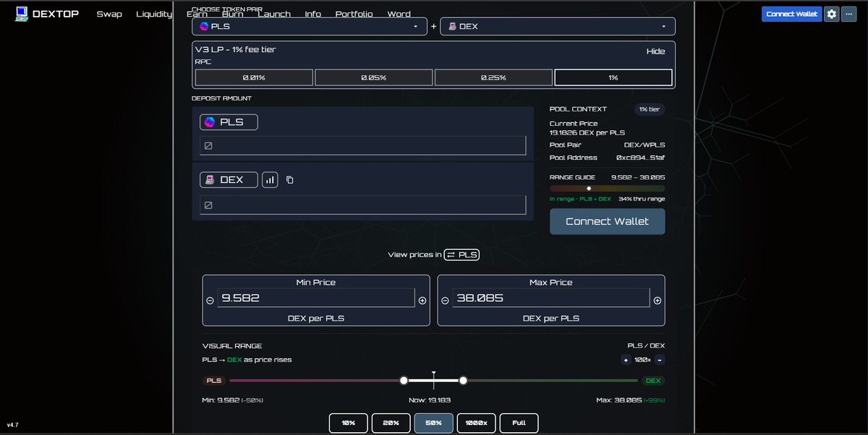The image size is (868, 435).
Task: Click the PLS label at slider start
Action: point(214,381)
